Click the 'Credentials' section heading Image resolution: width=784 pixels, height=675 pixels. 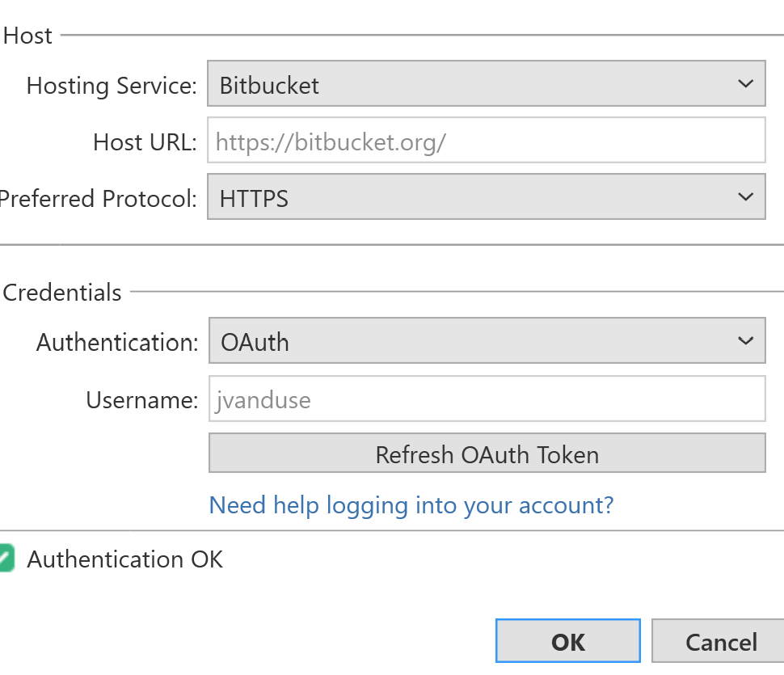tap(62, 293)
